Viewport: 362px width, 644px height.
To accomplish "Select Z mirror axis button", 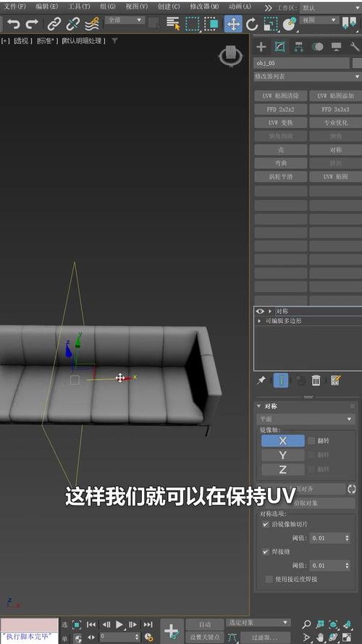I will point(283,469).
